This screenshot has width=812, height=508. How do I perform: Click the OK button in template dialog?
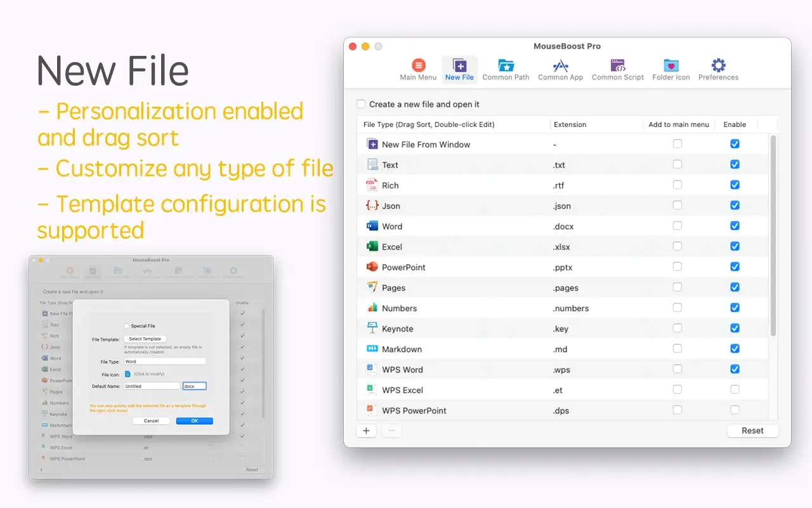pos(194,421)
